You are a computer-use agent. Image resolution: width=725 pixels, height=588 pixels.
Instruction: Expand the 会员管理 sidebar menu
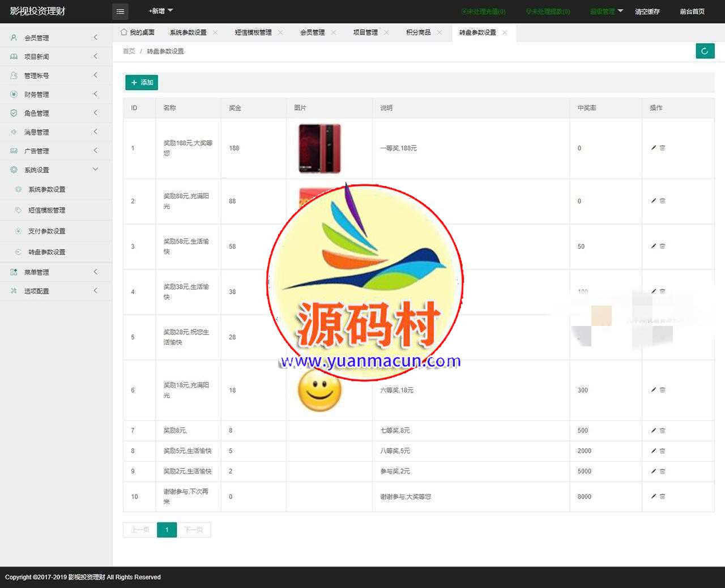[x=56, y=38]
